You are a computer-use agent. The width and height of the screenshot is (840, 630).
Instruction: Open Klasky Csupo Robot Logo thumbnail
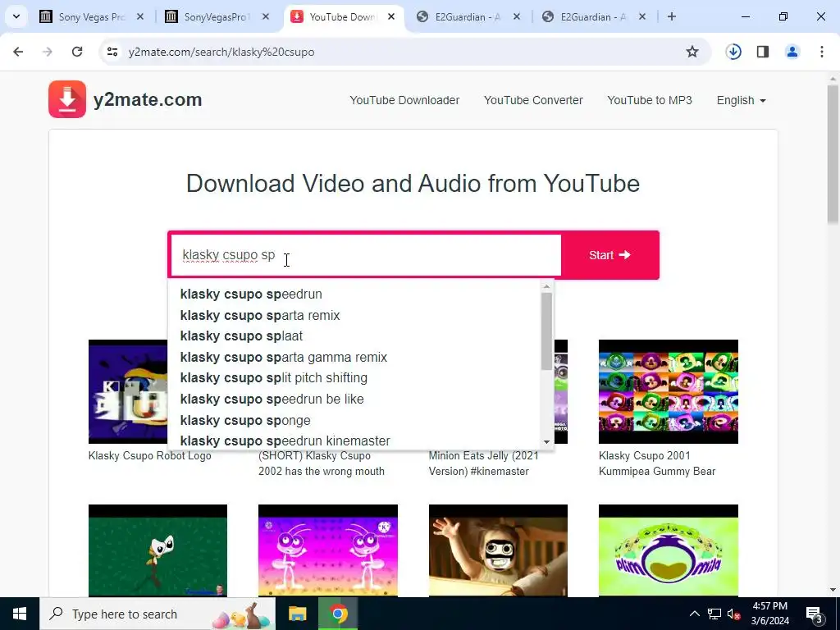[128, 391]
